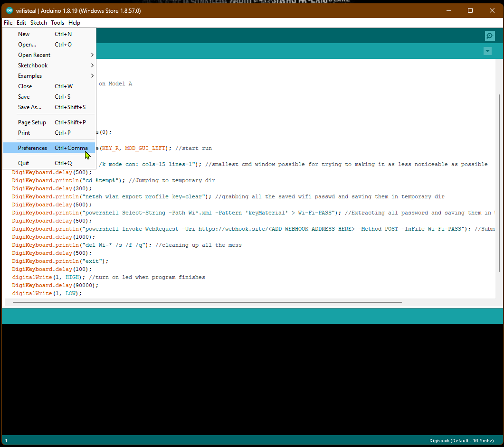Click inside the black console output area
This screenshot has width=504, height=447.
(252, 380)
